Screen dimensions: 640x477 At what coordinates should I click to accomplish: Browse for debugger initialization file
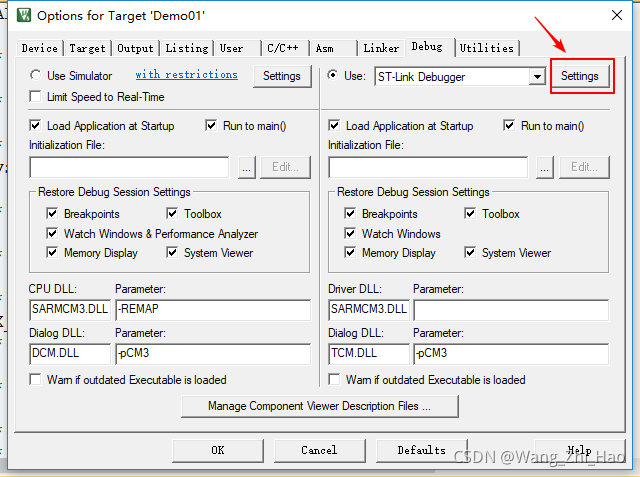click(544, 167)
